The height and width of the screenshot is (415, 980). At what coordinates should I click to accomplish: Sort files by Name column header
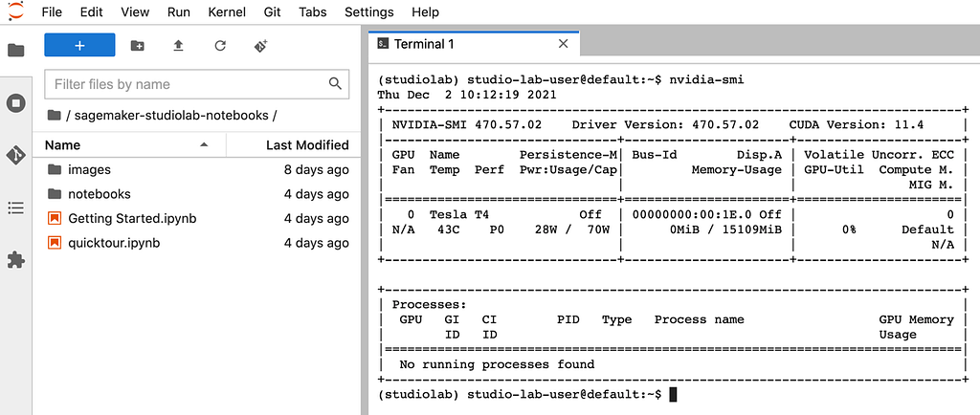point(129,144)
